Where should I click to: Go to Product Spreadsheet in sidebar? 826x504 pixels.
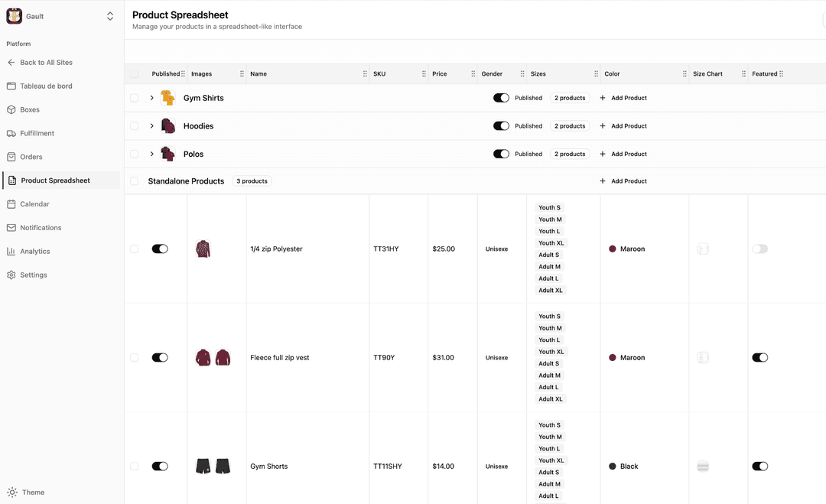(x=55, y=180)
